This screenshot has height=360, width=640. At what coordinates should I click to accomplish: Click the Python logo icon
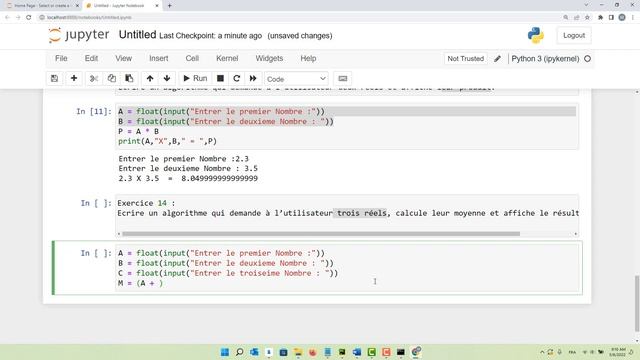tap(536, 36)
